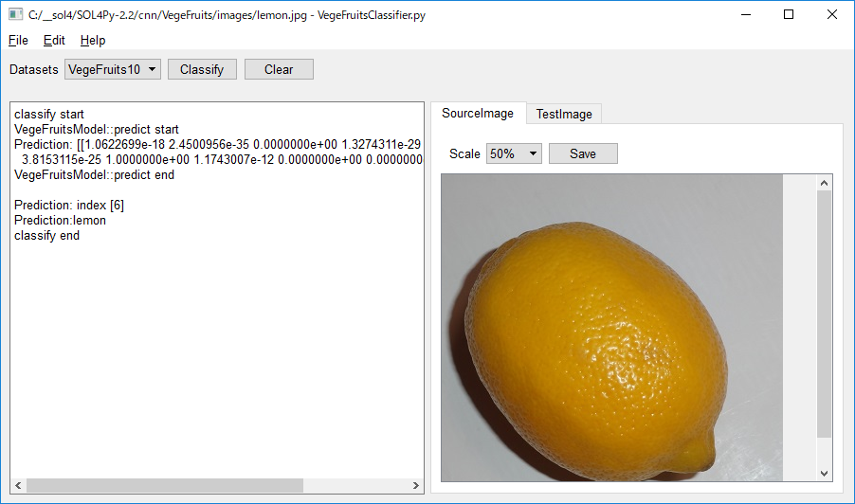
Task: Click the image panel scroll-up arrow
Action: pos(824,183)
